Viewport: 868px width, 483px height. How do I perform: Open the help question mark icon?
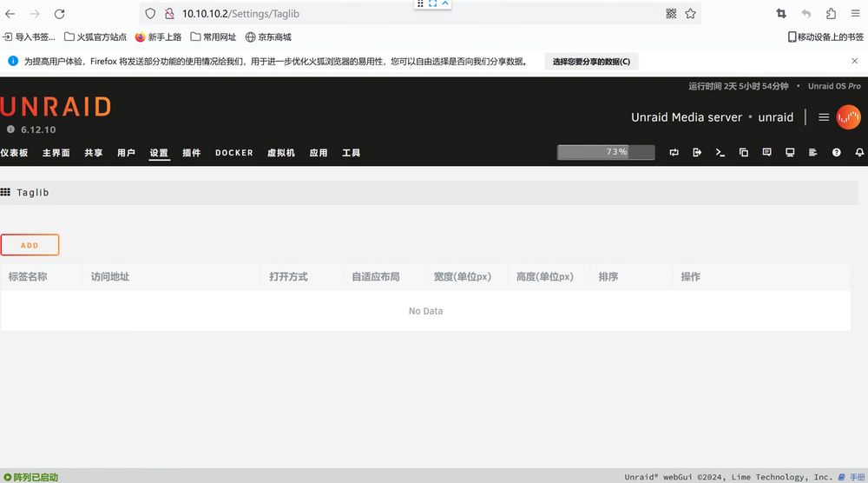coord(837,152)
